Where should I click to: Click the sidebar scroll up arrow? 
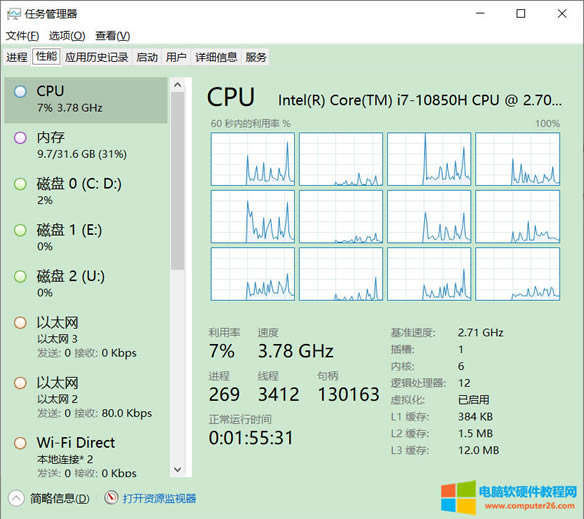pyautogui.click(x=178, y=85)
